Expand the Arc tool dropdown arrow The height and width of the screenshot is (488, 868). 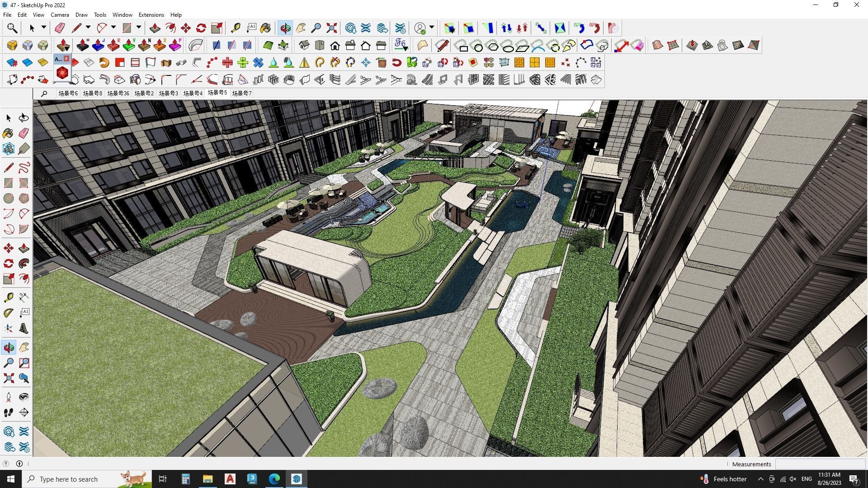click(113, 28)
